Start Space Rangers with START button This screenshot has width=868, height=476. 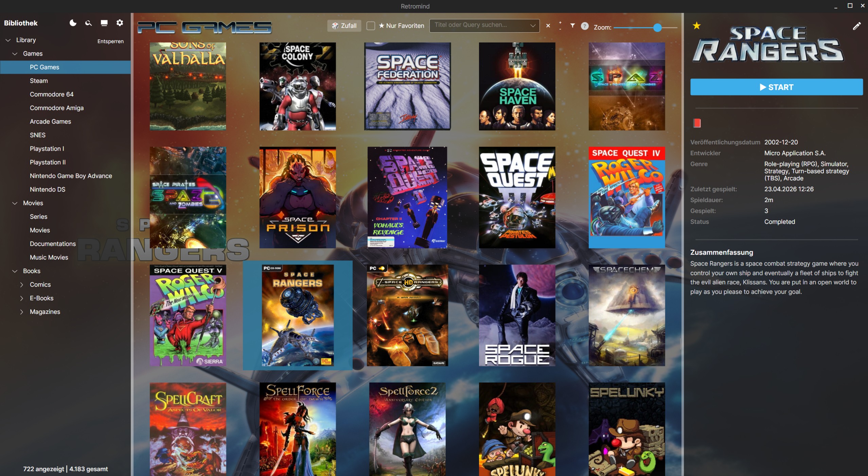[776, 87]
